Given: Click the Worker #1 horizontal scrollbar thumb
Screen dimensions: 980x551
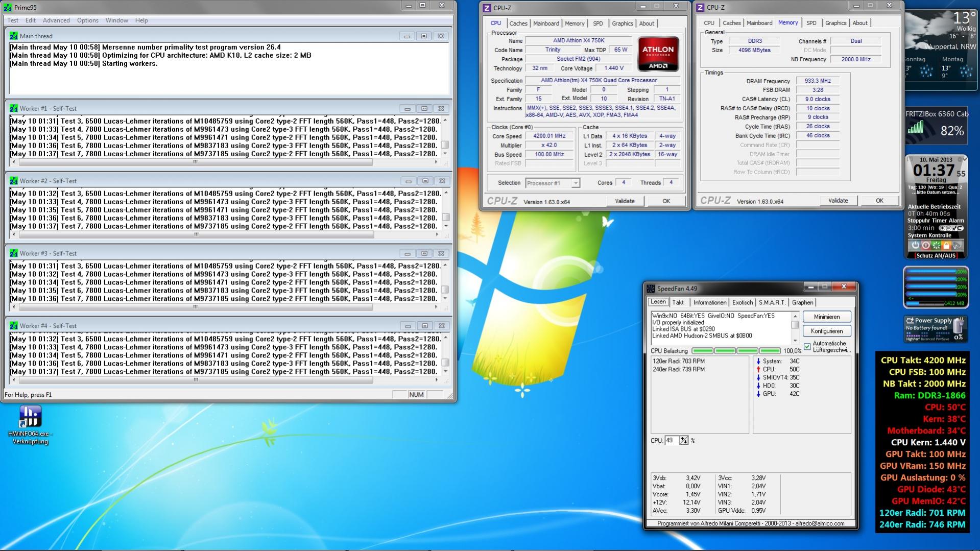Looking at the screenshot, I should pos(196,162).
